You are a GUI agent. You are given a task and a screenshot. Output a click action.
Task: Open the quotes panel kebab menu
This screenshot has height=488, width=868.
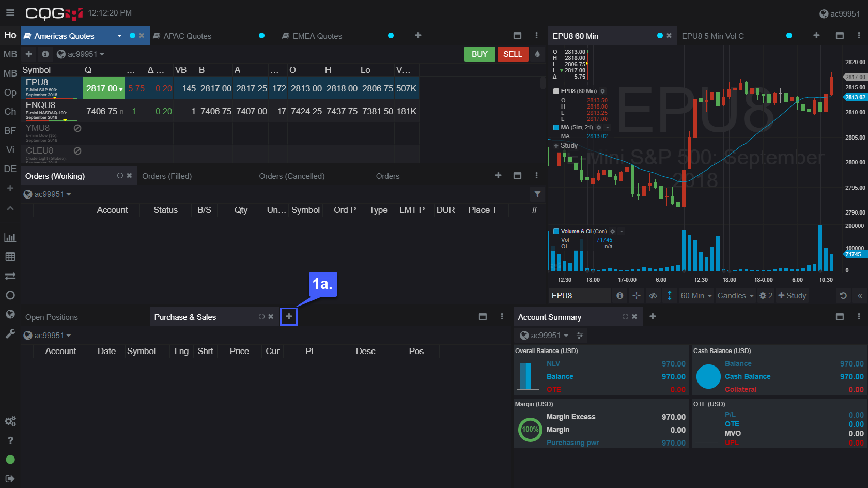pos(536,35)
